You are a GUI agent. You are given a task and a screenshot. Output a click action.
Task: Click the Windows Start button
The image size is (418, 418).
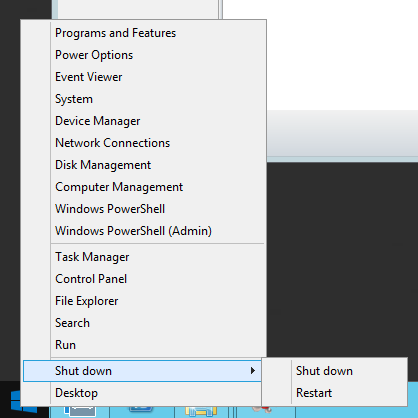(x=15, y=402)
